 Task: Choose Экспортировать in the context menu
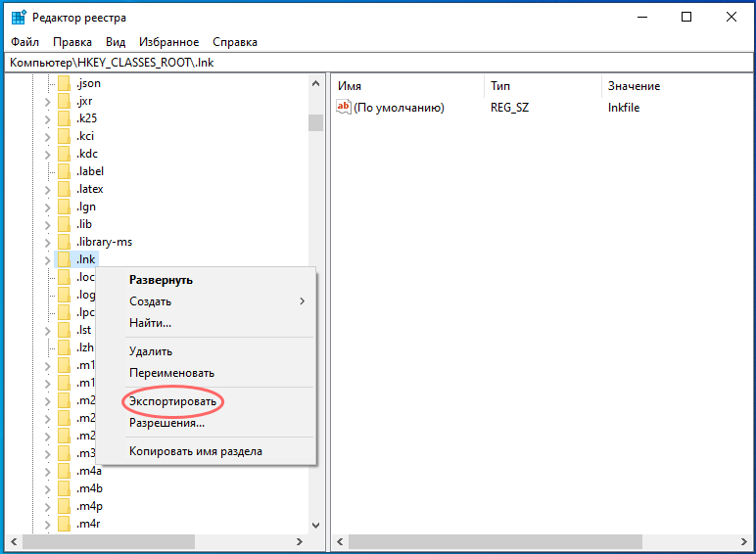[208, 401]
